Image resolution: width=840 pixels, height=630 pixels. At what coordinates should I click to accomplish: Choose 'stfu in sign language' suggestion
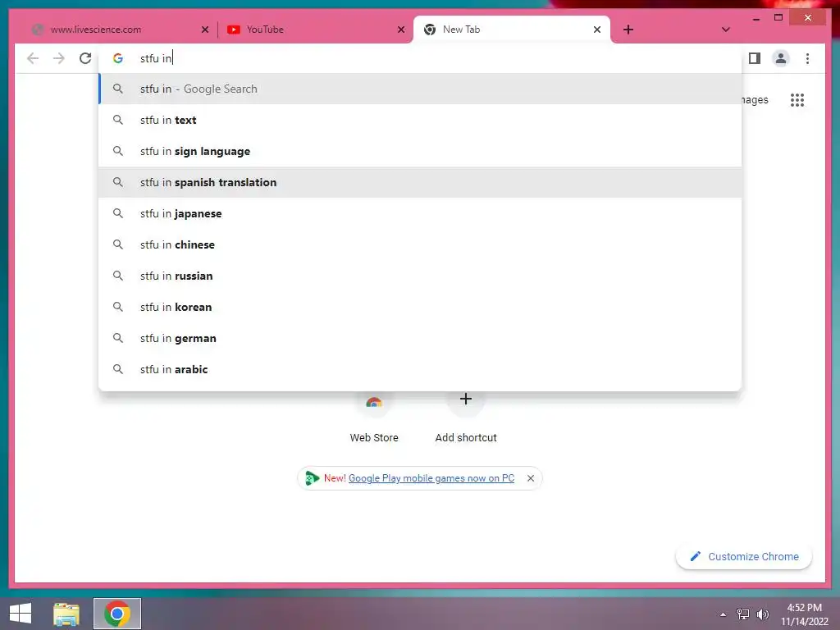tap(420, 151)
